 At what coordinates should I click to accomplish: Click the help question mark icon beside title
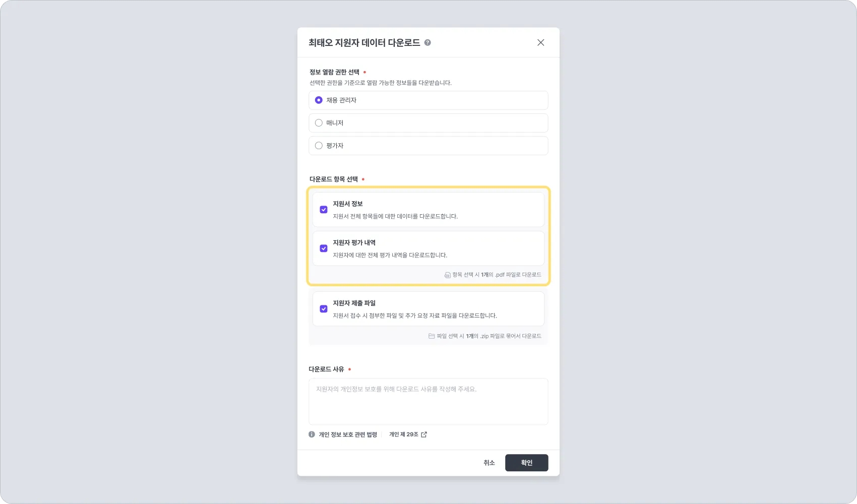click(427, 43)
